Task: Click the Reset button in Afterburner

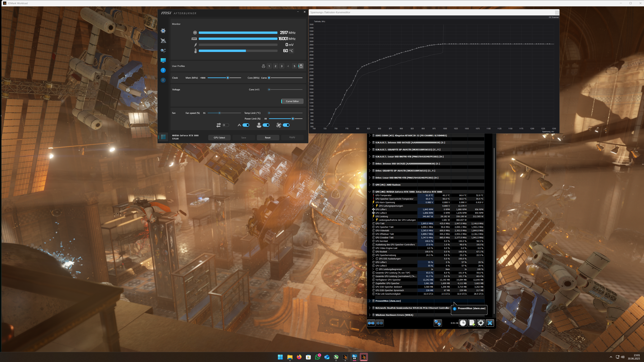Action: [x=268, y=138]
